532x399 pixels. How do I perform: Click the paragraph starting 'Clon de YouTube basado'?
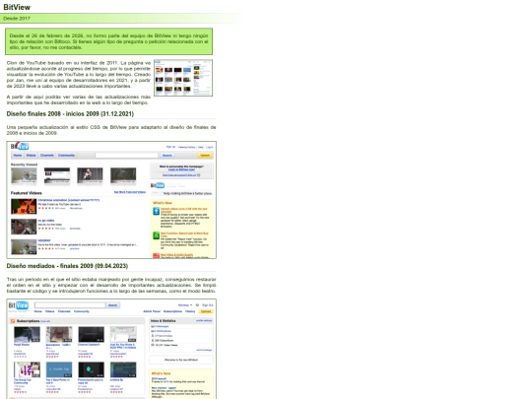click(79, 74)
